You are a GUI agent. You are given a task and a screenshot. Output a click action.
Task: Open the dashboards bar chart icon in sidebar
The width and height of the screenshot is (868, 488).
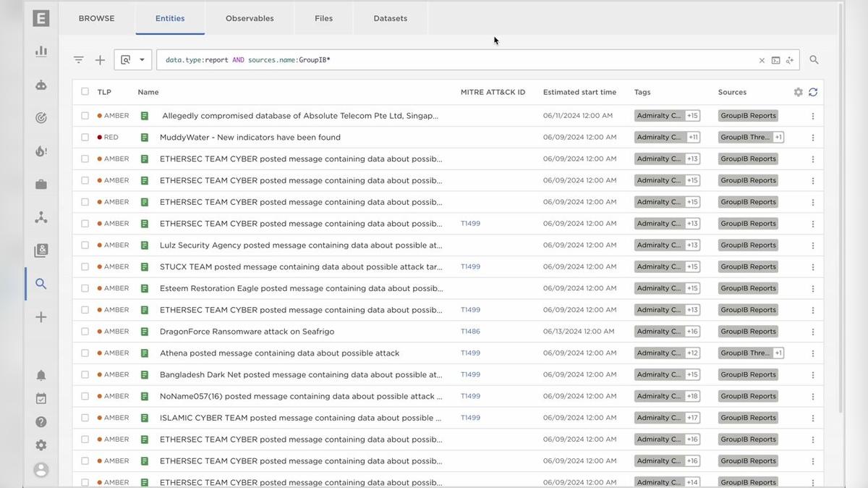coord(41,51)
